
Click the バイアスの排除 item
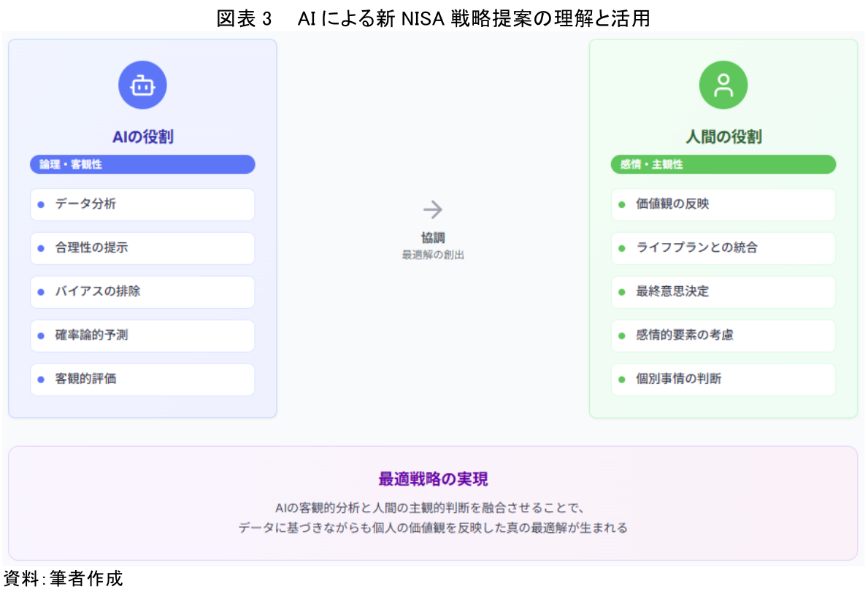click(x=142, y=292)
